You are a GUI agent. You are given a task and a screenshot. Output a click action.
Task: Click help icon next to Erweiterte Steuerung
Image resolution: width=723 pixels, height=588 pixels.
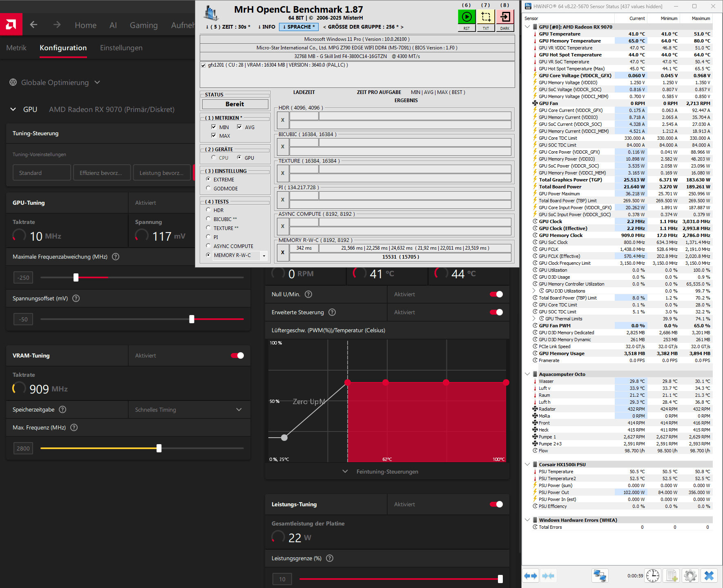[332, 312]
